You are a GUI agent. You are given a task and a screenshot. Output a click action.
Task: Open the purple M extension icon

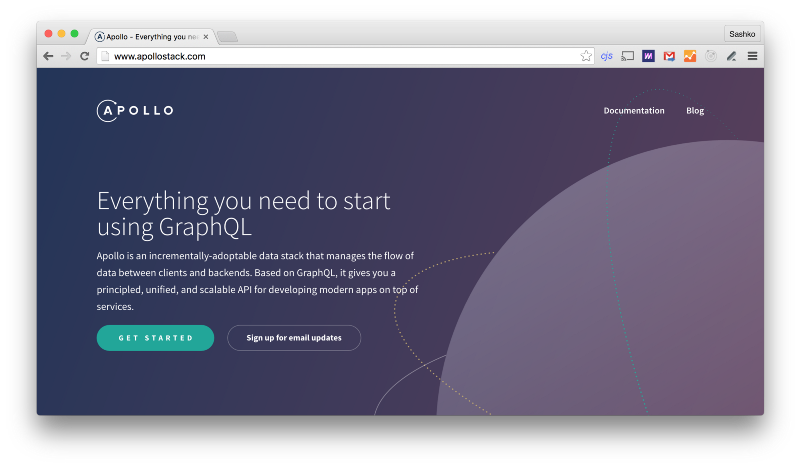tap(648, 56)
